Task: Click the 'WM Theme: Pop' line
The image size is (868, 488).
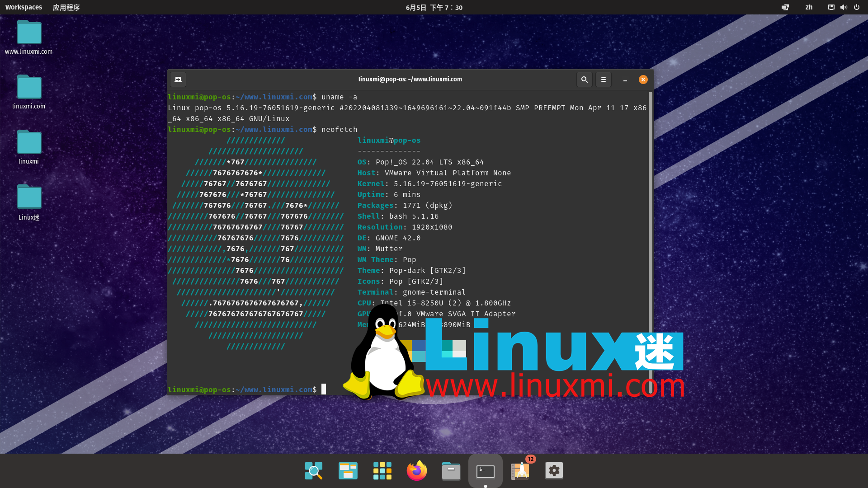Action: [387, 260]
